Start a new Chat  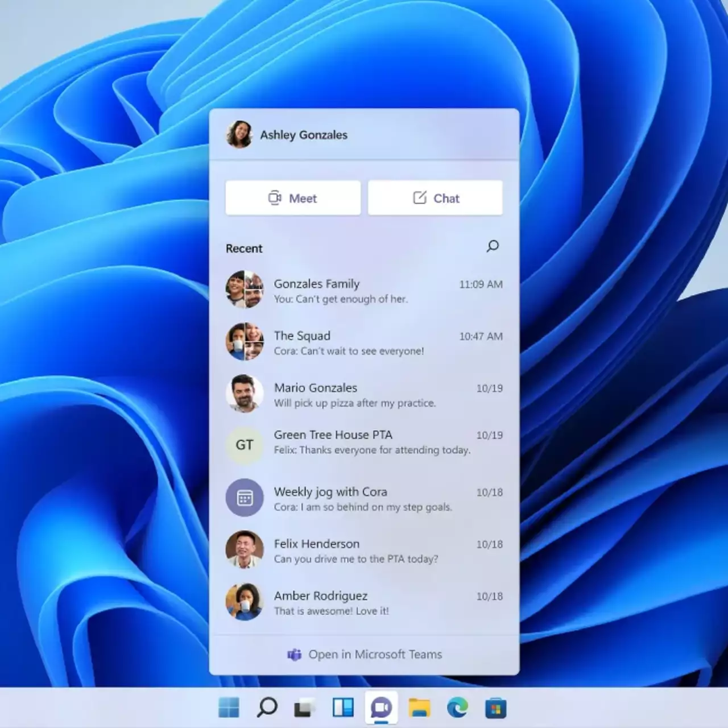pos(435,198)
